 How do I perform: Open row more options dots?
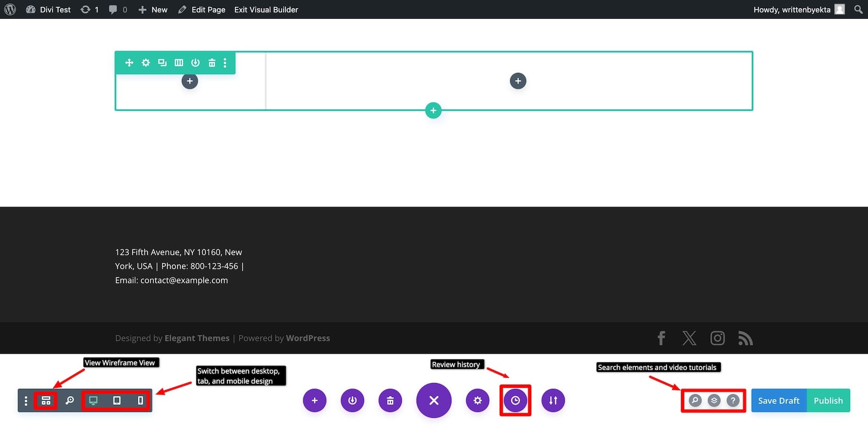click(x=225, y=63)
